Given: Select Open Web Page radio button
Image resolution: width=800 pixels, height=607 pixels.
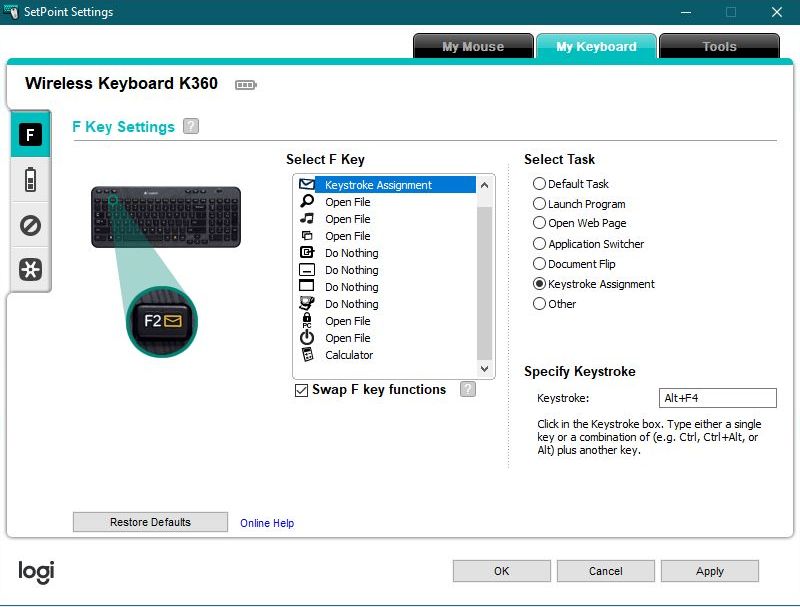Looking at the screenshot, I should coord(539,223).
